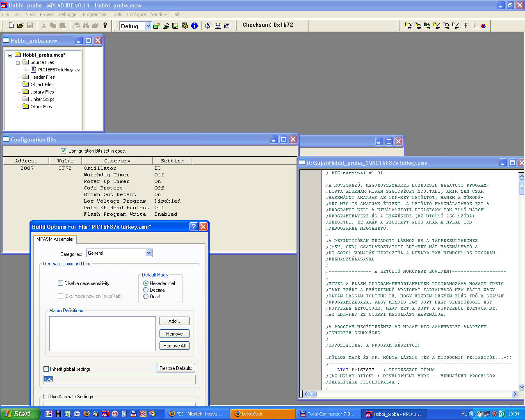Open the Programmer menu
This screenshot has height=420, width=525.
point(95,14)
